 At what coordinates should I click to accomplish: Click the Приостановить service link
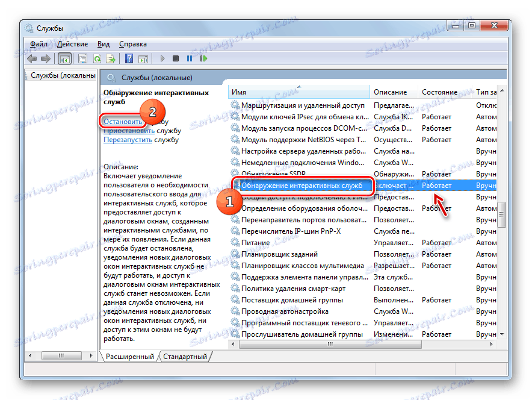[129, 131]
